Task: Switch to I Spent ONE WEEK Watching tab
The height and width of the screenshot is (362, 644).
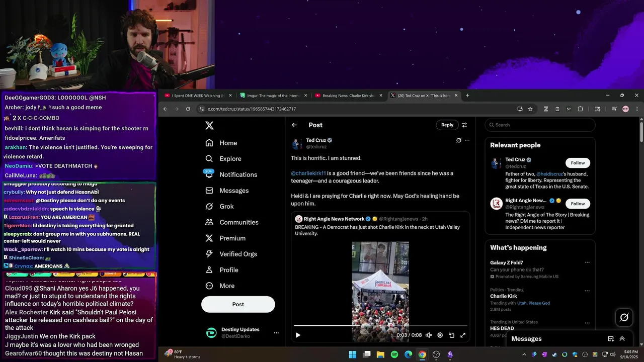Action: pos(197,96)
